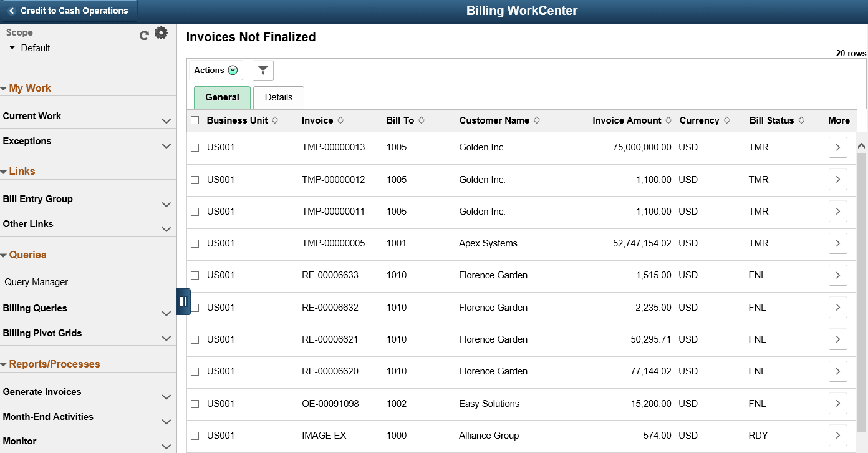Viewport: 868px width, 453px height.
Task: Collapse the left navigation side panel
Action: click(x=184, y=301)
